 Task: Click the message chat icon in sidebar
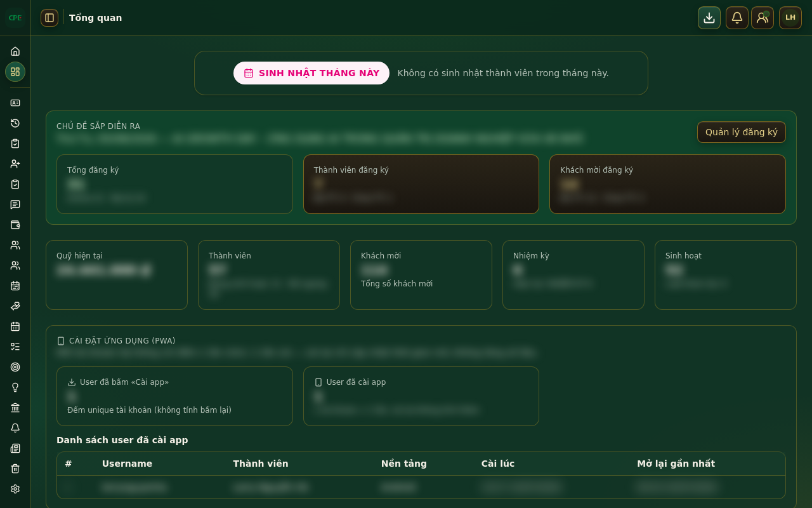coord(15,204)
